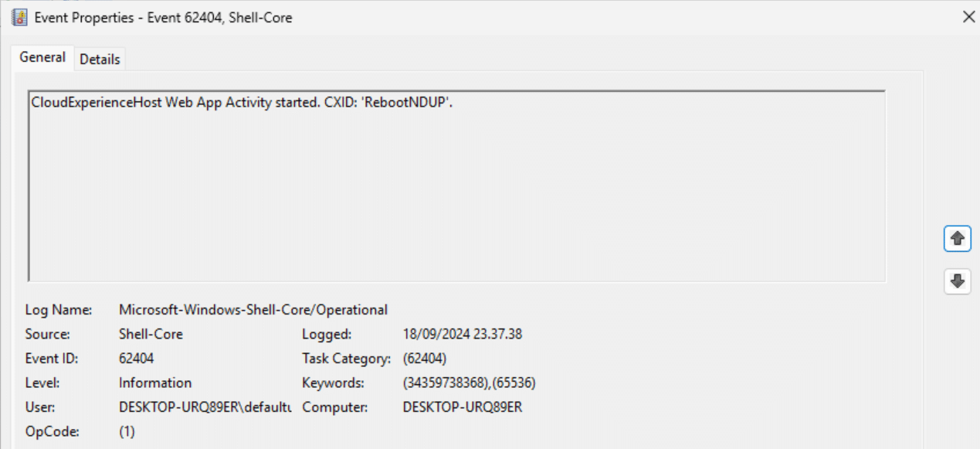Select the General tab
The image size is (980, 449).
[42, 58]
